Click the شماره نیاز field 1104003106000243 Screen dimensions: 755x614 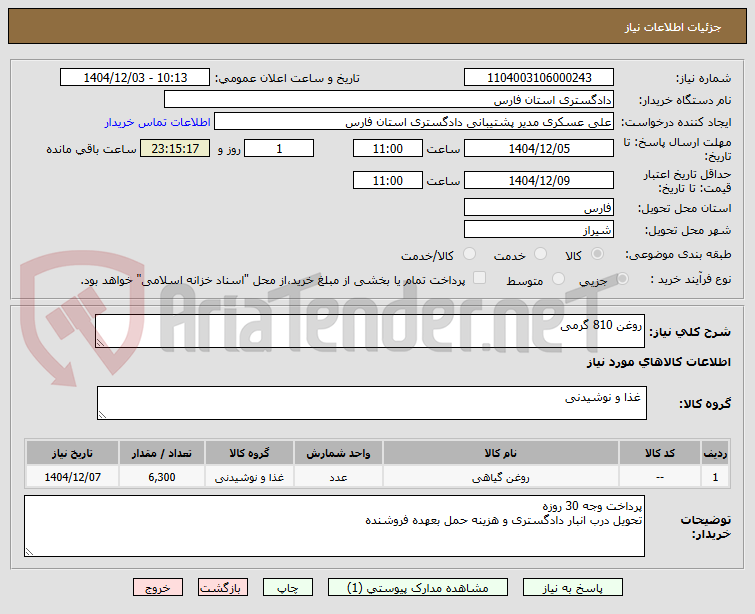tap(539, 78)
